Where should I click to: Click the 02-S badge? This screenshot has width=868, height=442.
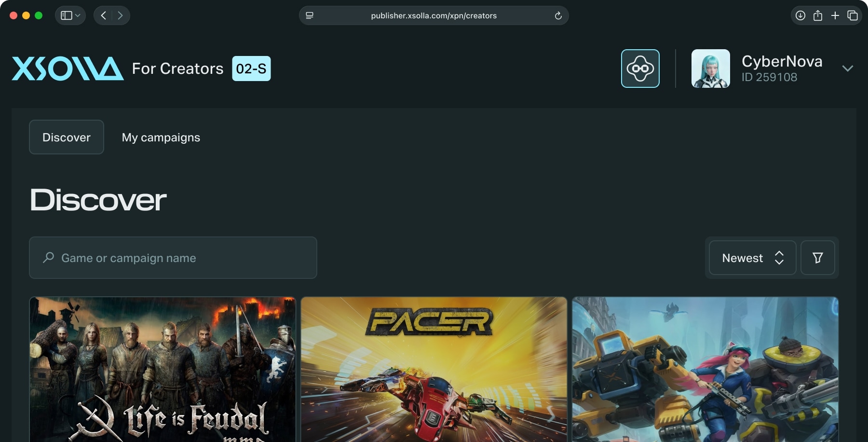pyautogui.click(x=251, y=69)
